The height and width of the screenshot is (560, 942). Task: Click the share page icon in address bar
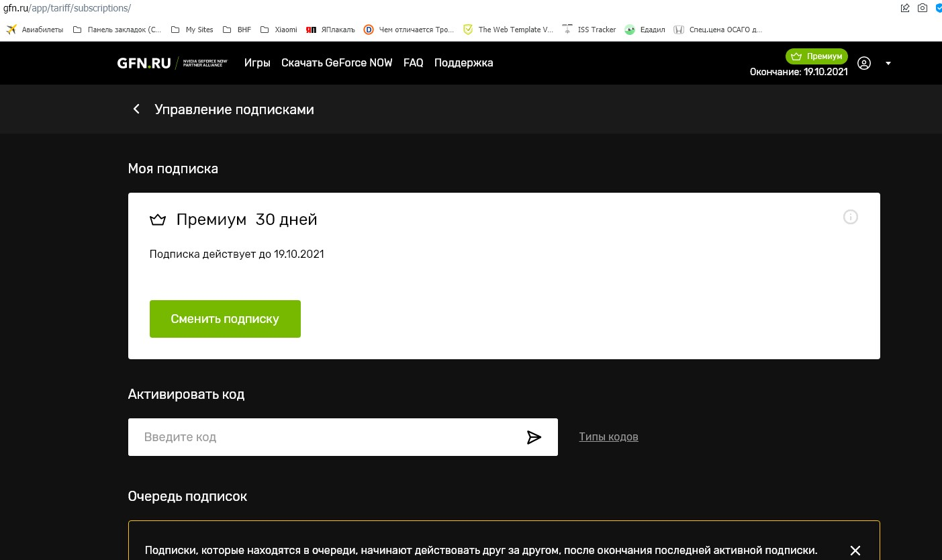coord(905,8)
